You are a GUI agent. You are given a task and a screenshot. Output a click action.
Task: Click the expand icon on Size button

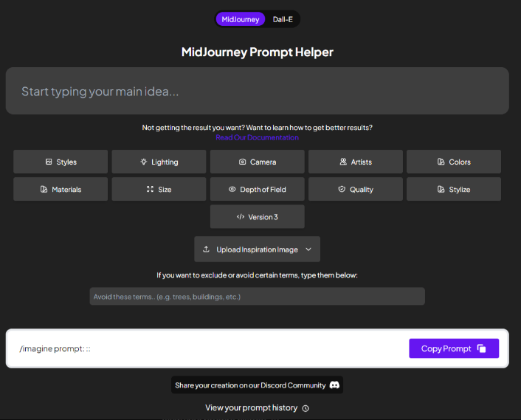[x=150, y=189]
